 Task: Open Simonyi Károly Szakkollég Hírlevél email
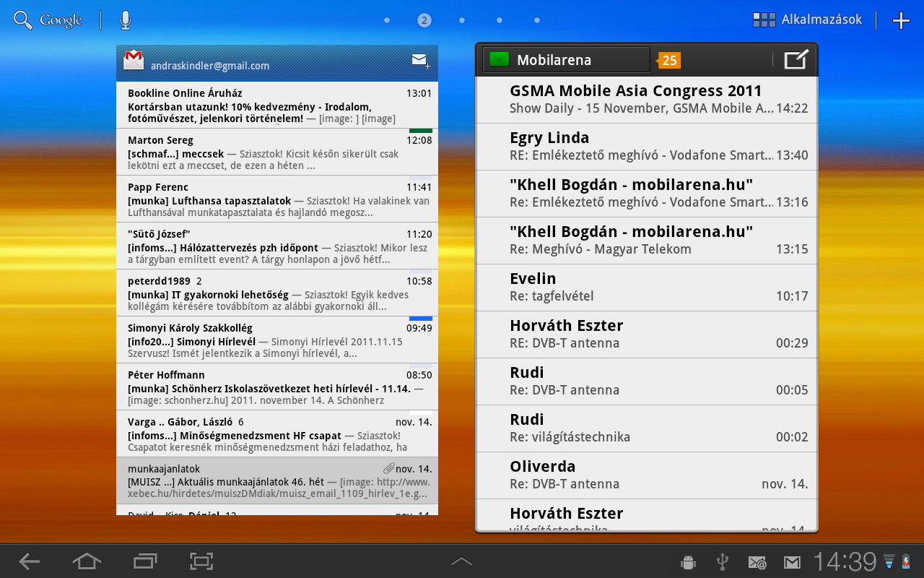[277, 340]
